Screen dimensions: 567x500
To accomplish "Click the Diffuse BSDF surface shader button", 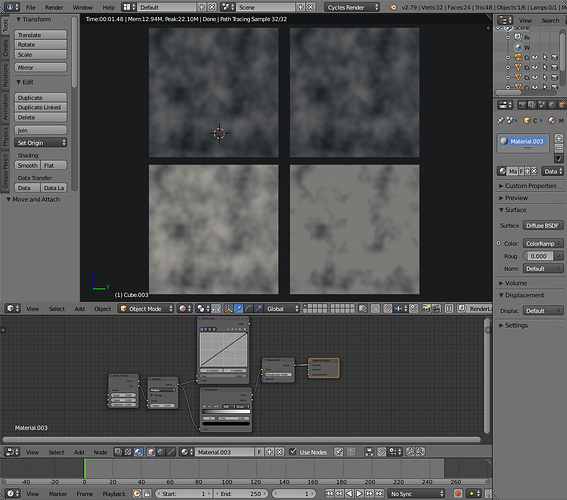I will click(543, 225).
